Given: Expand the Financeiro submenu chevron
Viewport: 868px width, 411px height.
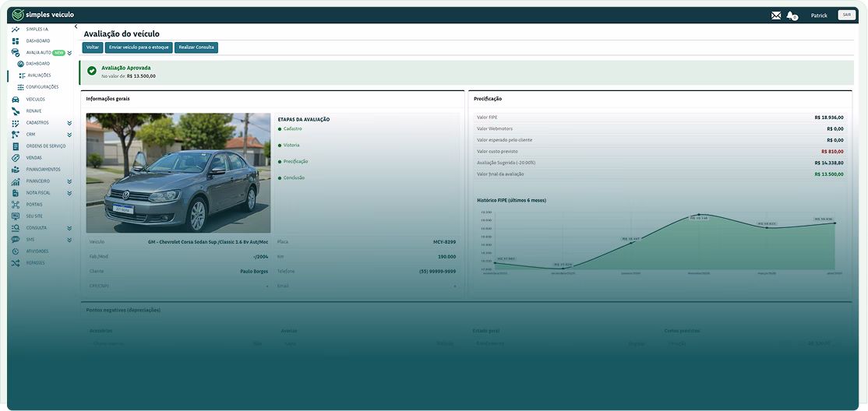Looking at the screenshot, I should pyautogui.click(x=70, y=181).
